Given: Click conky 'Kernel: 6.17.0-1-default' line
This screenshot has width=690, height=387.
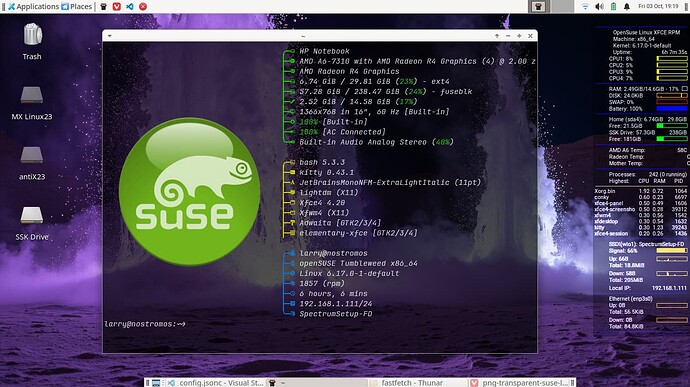Looking at the screenshot, I should coord(642,46).
